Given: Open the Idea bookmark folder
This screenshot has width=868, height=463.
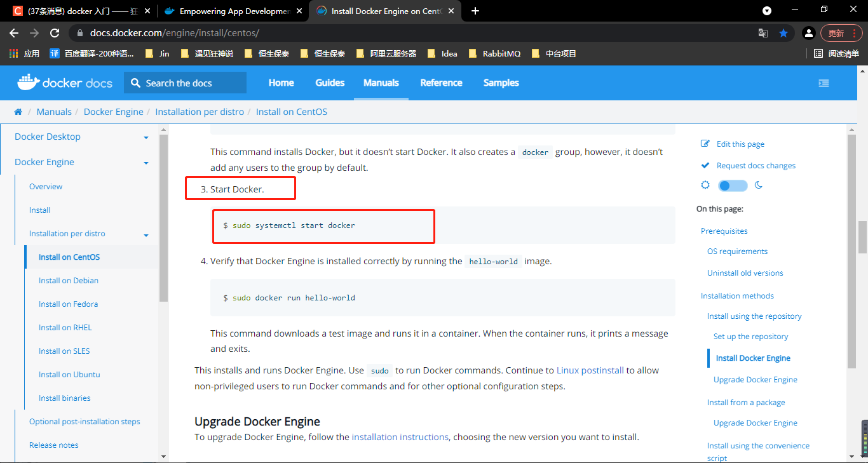Looking at the screenshot, I should tap(443, 53).
